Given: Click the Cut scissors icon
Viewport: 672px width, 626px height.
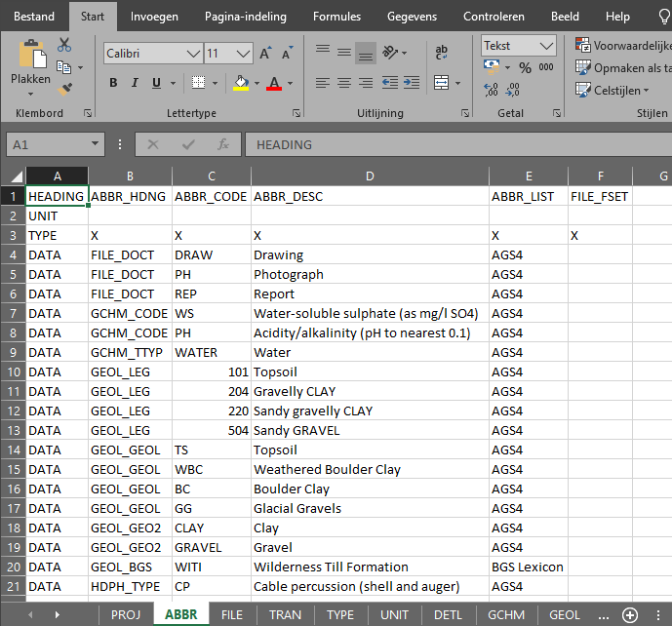Looking at the screenshot, I should pos(64,45).
